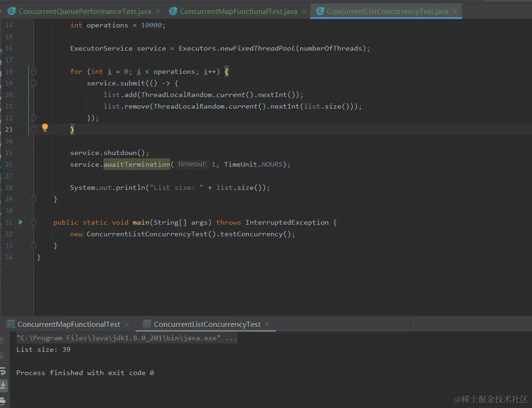The height and width of the screenshot is (408, 532).
Task: Click line number 14 in the gutter
Action: point(9,25)
